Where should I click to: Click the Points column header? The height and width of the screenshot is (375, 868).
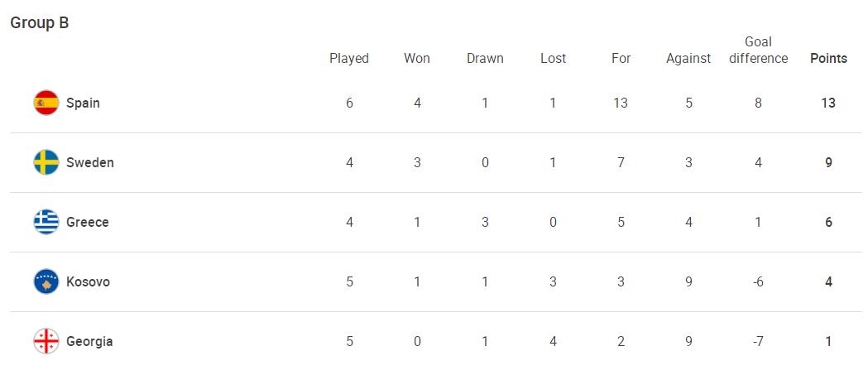click(829, 58)
